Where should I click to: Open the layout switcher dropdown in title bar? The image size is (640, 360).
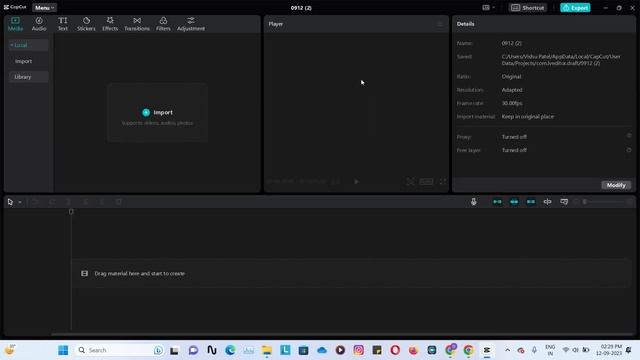[x=488, y=8]
